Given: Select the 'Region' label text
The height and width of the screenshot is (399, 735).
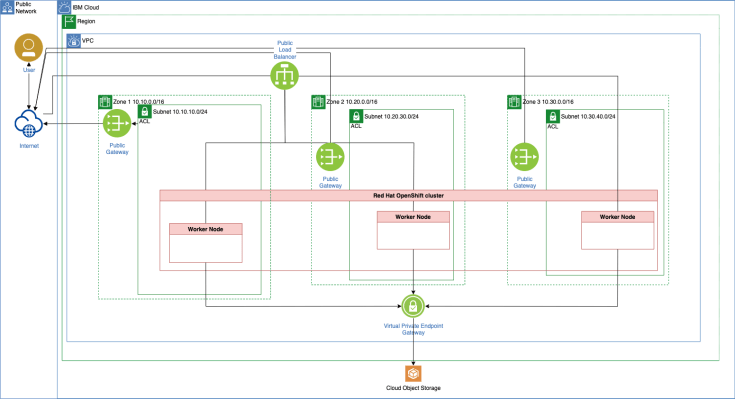Looking at the screenshot, I should [86, 22].
